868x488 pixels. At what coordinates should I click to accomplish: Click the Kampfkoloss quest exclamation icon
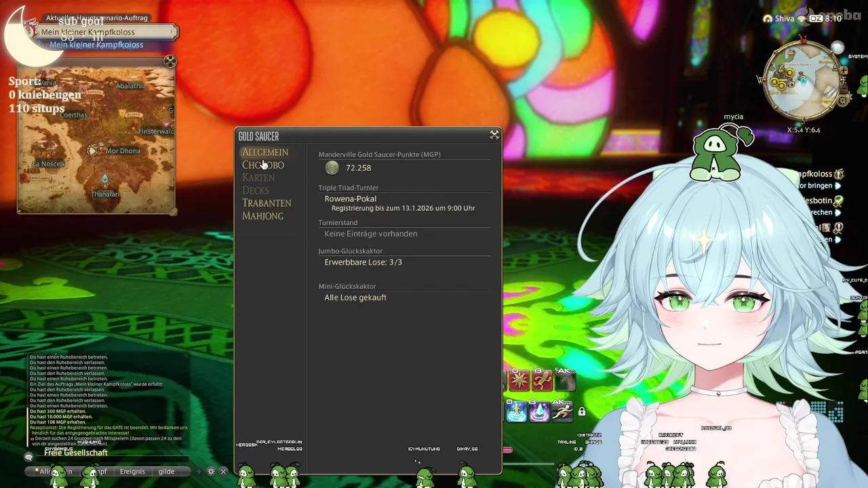pos(839,175)
